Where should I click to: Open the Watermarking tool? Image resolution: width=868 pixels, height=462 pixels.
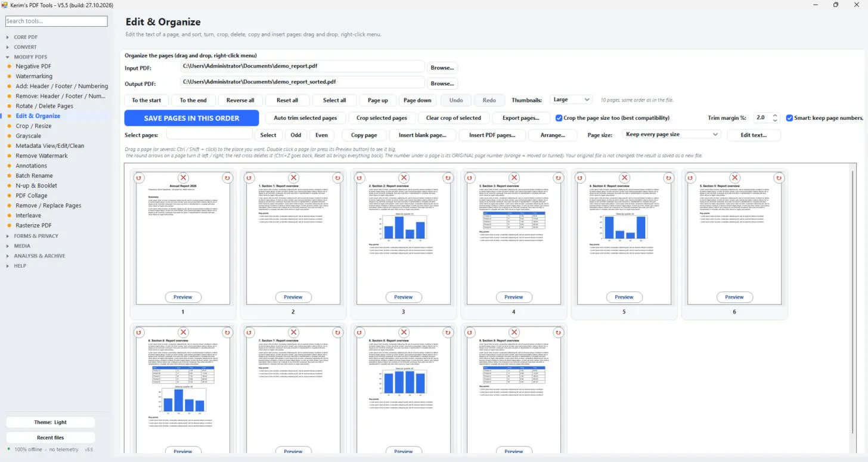tap(34, 76)
